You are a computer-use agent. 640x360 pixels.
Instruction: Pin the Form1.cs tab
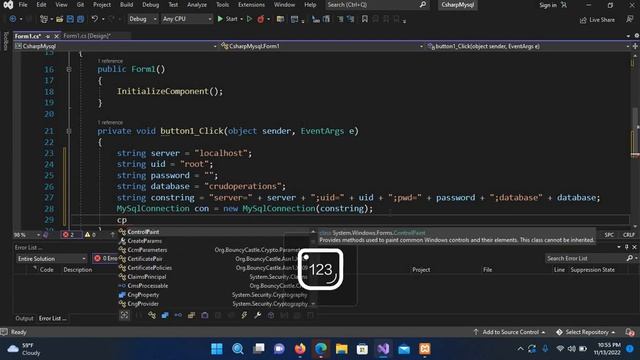48,36
